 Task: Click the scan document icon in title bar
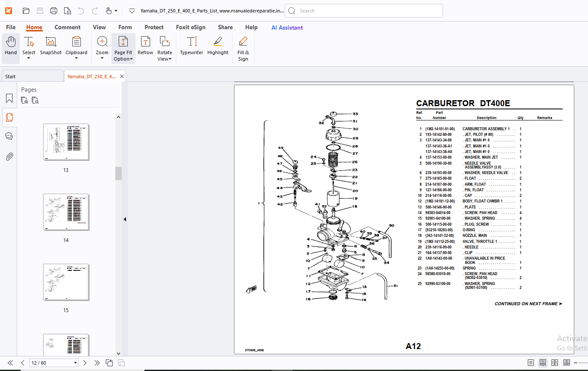click(68, 11)
